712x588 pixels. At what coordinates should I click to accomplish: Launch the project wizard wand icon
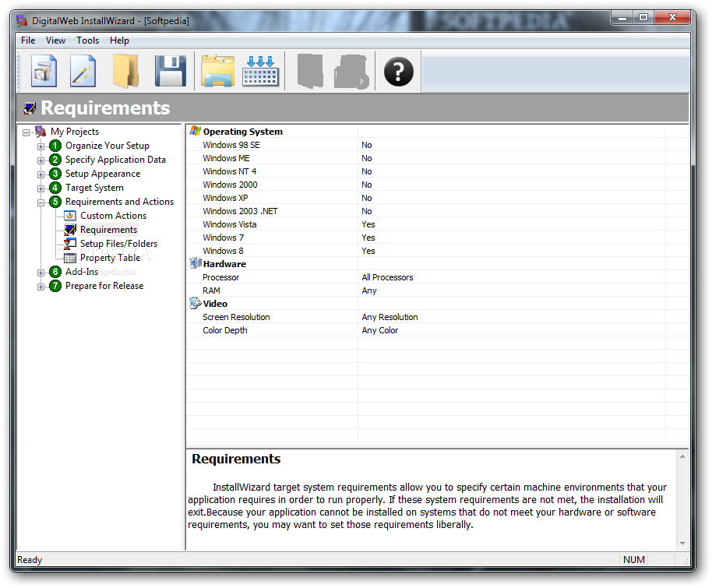point(83,70)
